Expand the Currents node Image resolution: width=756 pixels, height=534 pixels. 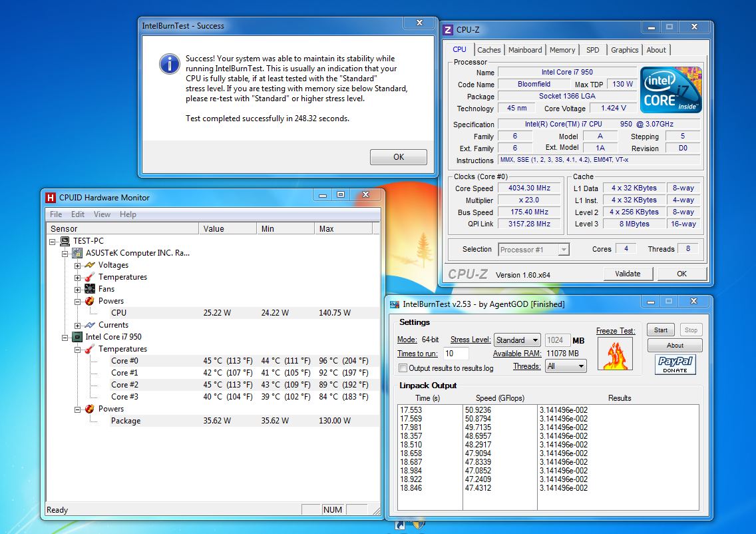coord(77,326)
